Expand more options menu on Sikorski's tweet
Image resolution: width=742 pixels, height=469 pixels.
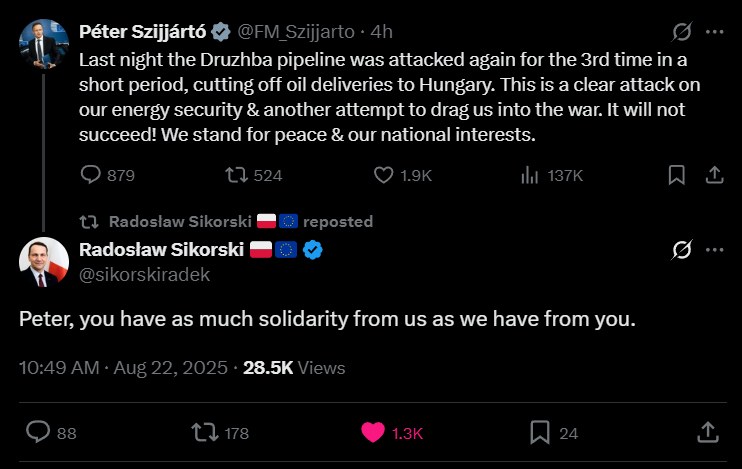(x=714, y=249)
